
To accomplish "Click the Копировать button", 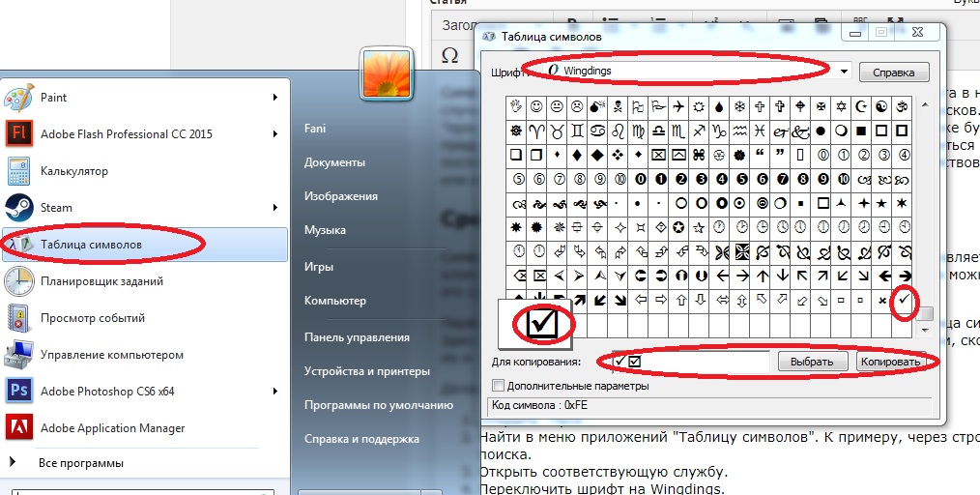I will 891,362.
